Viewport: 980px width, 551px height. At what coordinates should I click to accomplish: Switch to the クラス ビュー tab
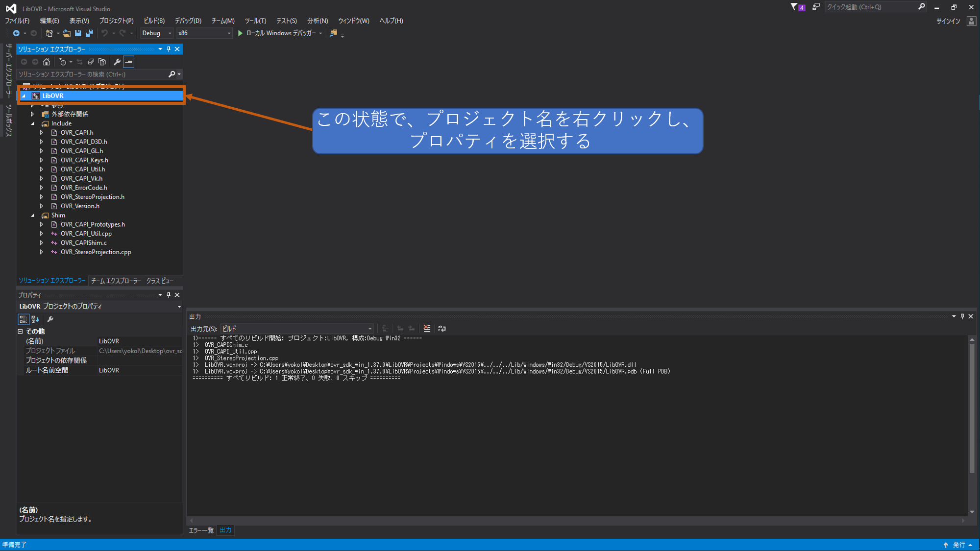pyautogui.click(x=160, y=281)
